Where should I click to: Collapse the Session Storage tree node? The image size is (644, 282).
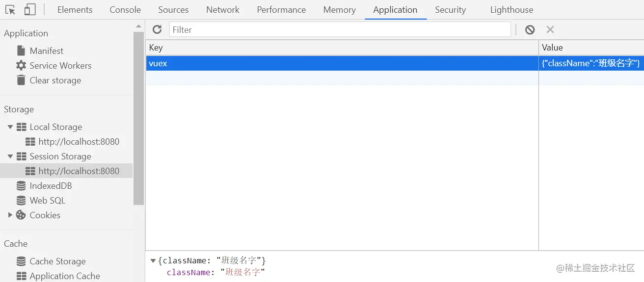click(x=10, y=156)
